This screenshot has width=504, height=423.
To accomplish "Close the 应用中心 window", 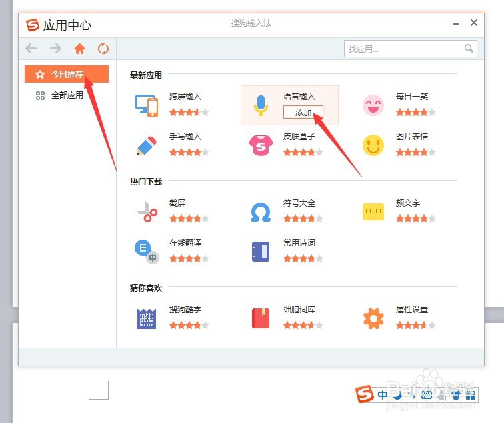I will pos(474,23).
